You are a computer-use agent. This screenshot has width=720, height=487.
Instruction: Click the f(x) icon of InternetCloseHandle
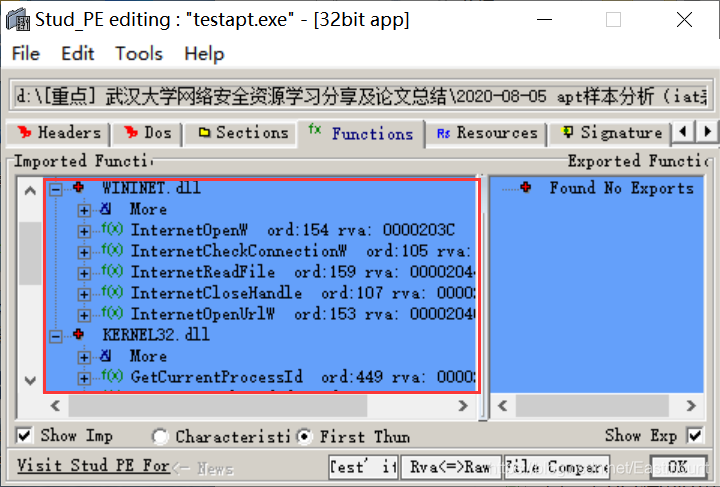click(112, 291)
